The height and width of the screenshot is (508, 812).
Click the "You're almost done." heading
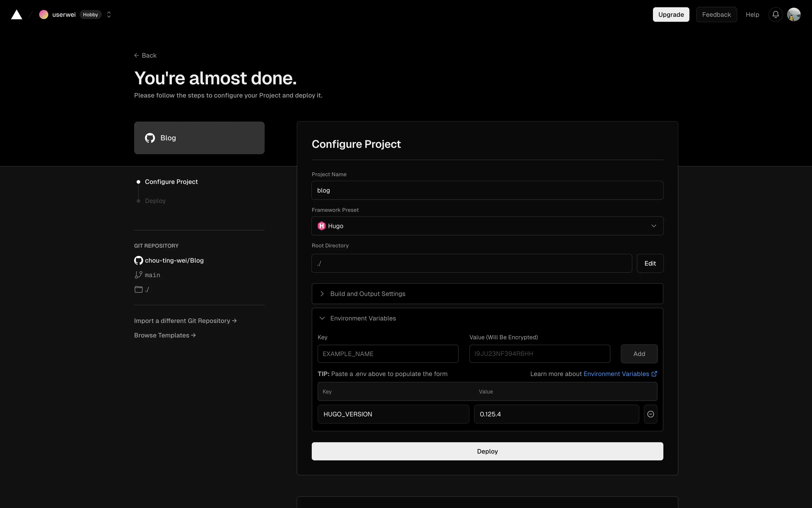[215, 78]
